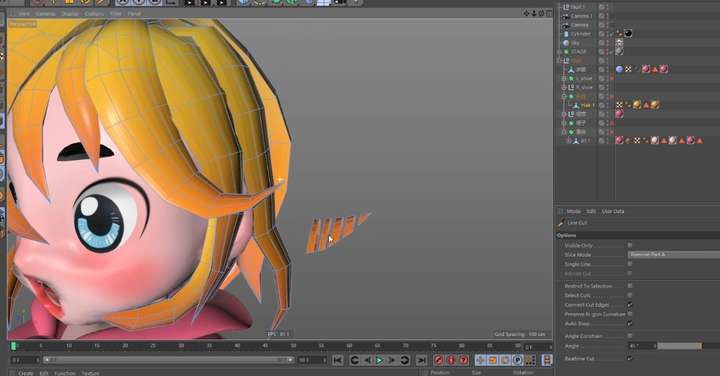Open the viewport Cameras menu
The image size is (720, 376).
pos(45,14)
